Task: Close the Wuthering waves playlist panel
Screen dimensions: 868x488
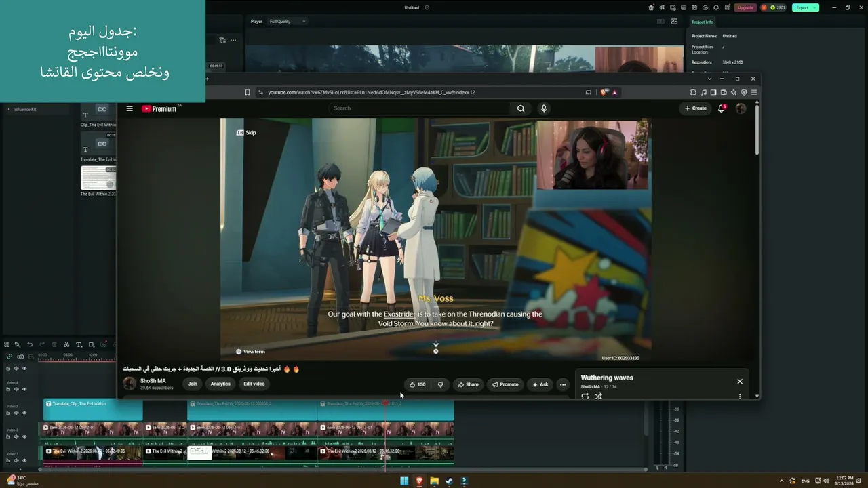Action: point(740,381)
